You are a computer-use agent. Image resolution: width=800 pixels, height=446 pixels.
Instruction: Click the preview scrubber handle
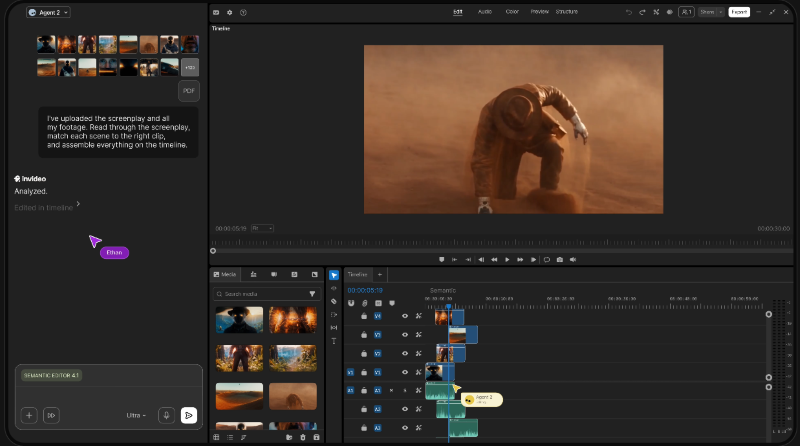pyautogui.click(x=213, y=251)
